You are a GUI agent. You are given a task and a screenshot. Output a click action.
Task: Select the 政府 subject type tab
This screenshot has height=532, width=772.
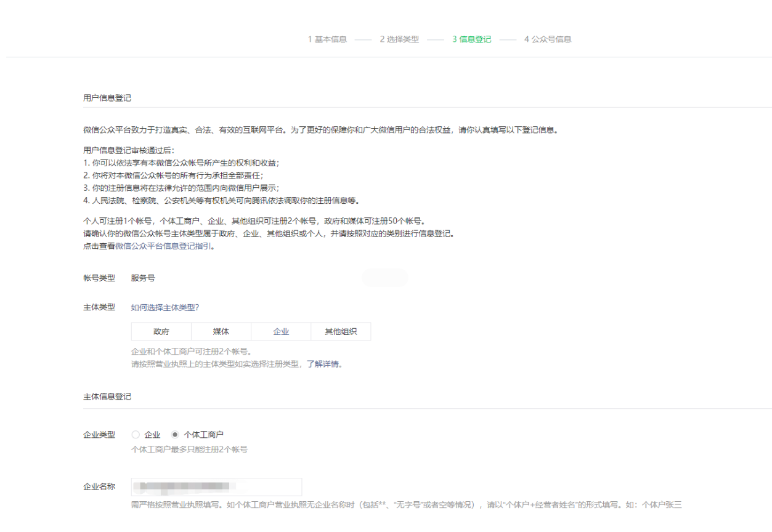(x=161, y=331)
